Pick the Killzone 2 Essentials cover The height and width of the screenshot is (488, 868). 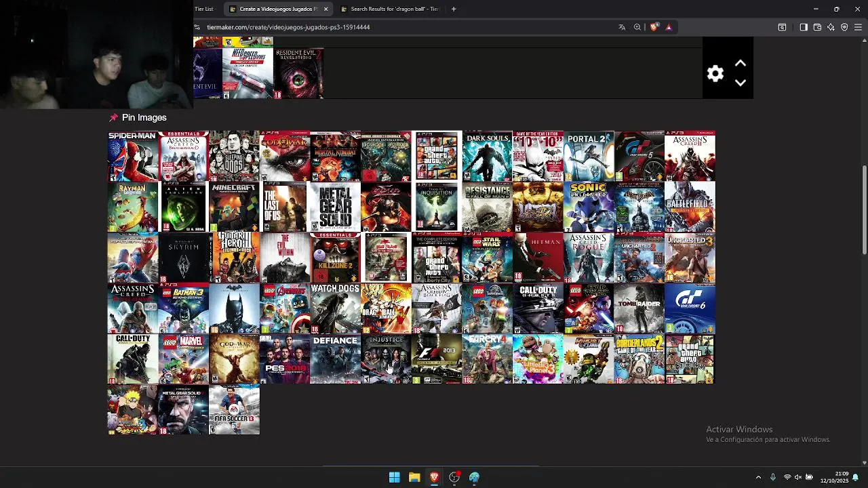[x=335, y=258]
